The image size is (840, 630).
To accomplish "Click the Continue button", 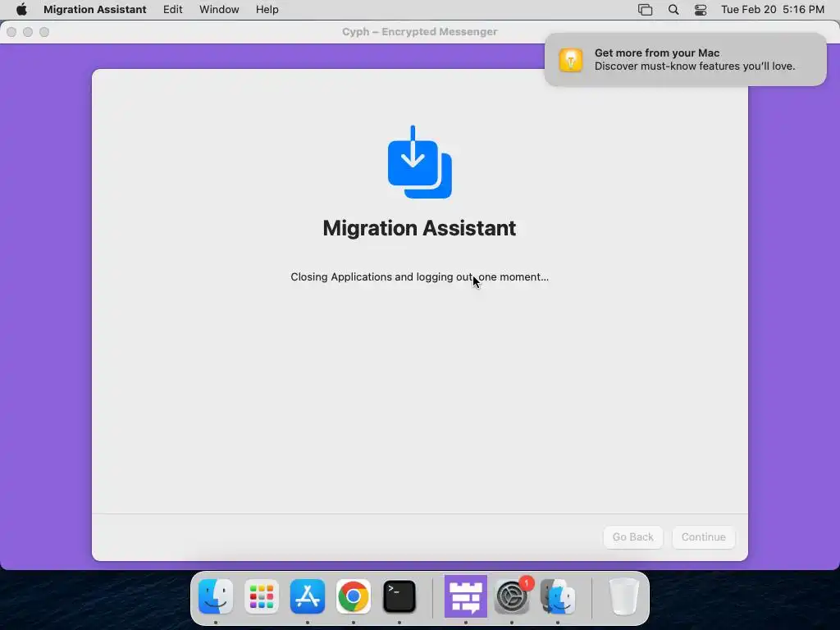I will tap(703, 536).
